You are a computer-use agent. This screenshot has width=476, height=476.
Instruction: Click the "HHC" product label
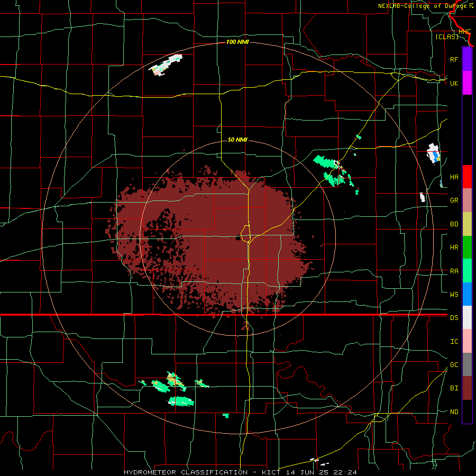[464, 32]
